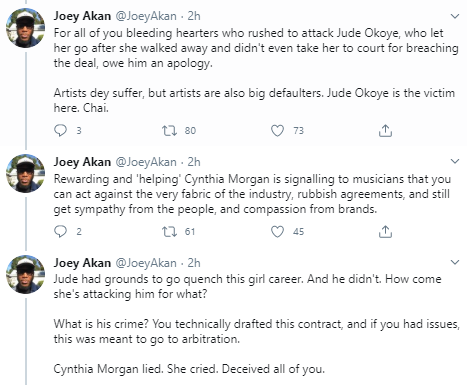The width and height of the screenshot is (467, 385).
Task: Click Joey Akan's avatar on the second tweet
Action: coord(26,174)
